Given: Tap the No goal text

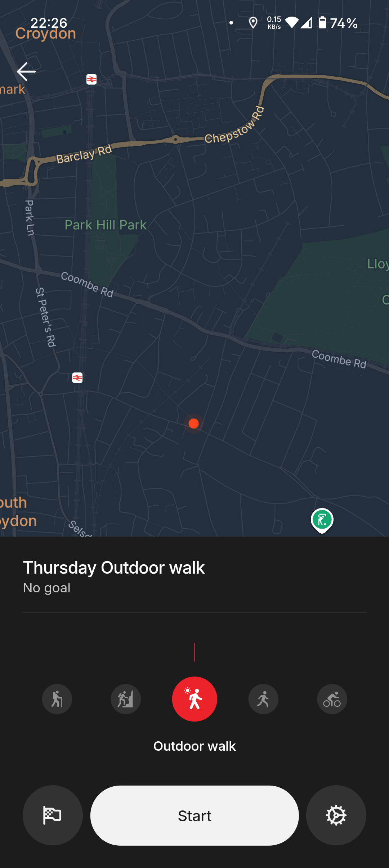Looking at the screenshot, I should coord(47,588).
